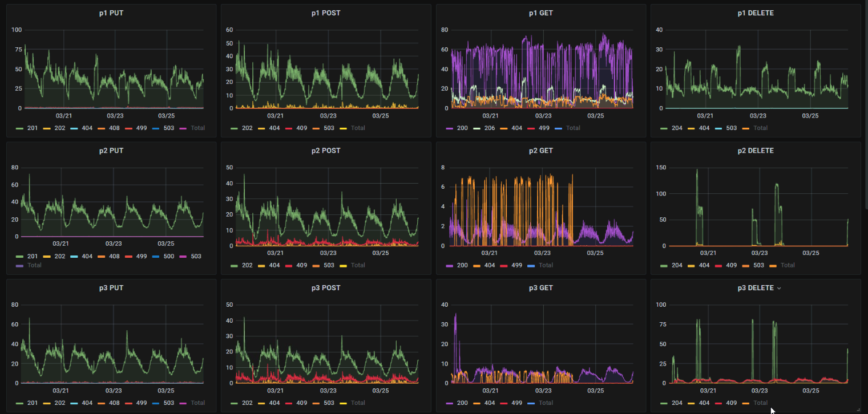Open the p2 GET panel title menu
The height and width of the screenshot is (414, 868).
point(541,151)
